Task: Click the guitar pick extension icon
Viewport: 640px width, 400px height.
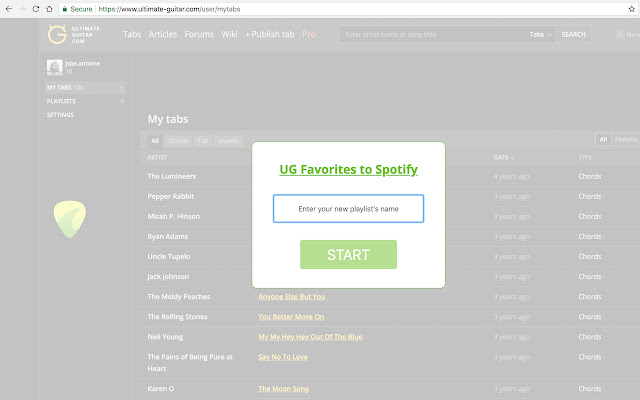Action: [70, 219]
